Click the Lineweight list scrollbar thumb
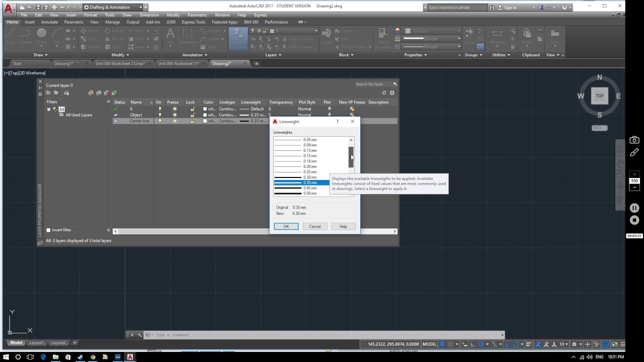 (352, 157)
